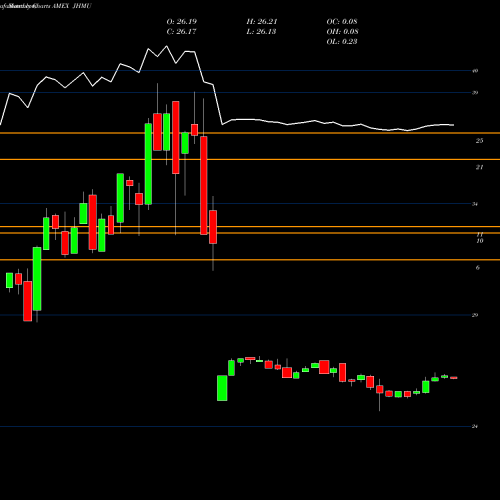Click the large green candle after the gap down
Viewport: 500px width, 500px height.
(222, 388)
